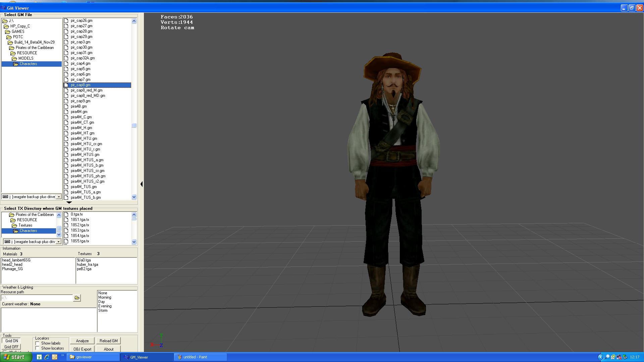Click the Reload GM button
Viewport: 644px width, 362px height.
point(108,341)
